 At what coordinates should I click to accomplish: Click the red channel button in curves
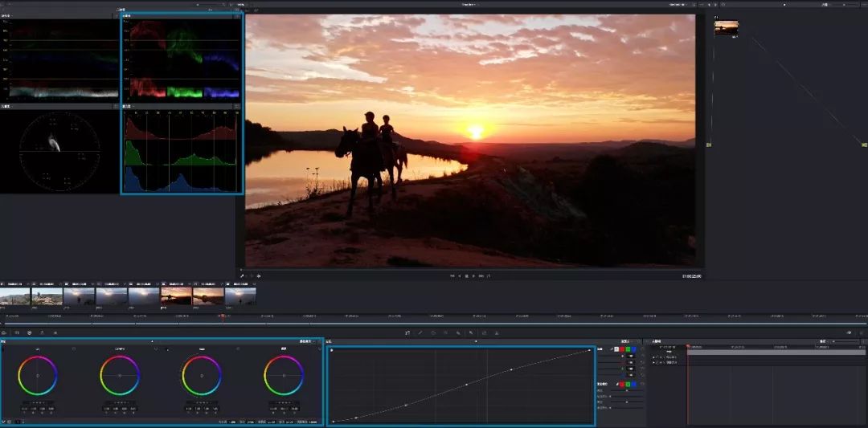(620, 349)
